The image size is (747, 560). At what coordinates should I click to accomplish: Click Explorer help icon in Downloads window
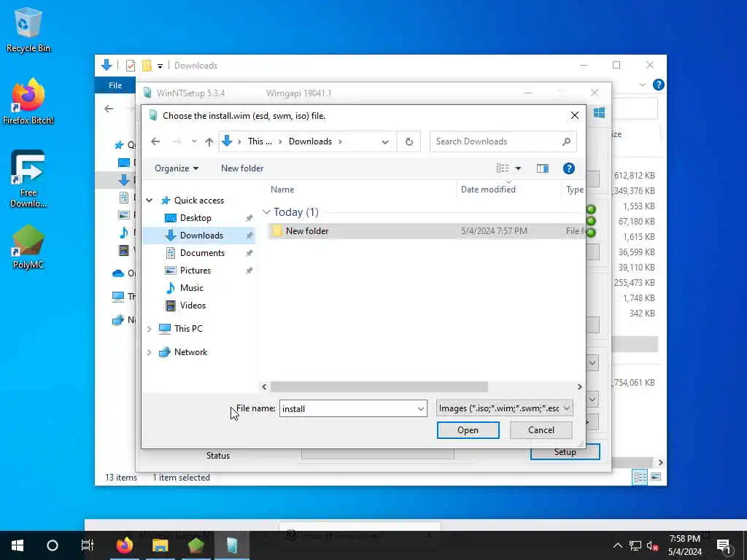pos(659,85)
